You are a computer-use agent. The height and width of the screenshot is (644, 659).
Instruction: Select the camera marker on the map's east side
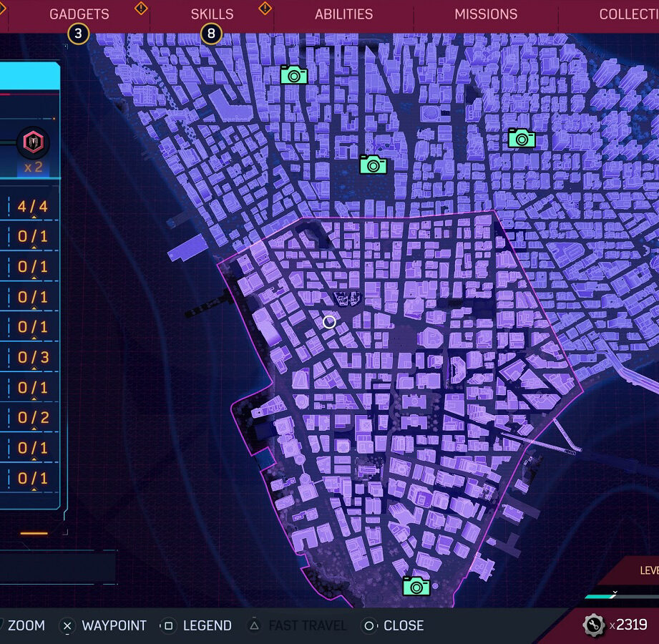point(522,138)
